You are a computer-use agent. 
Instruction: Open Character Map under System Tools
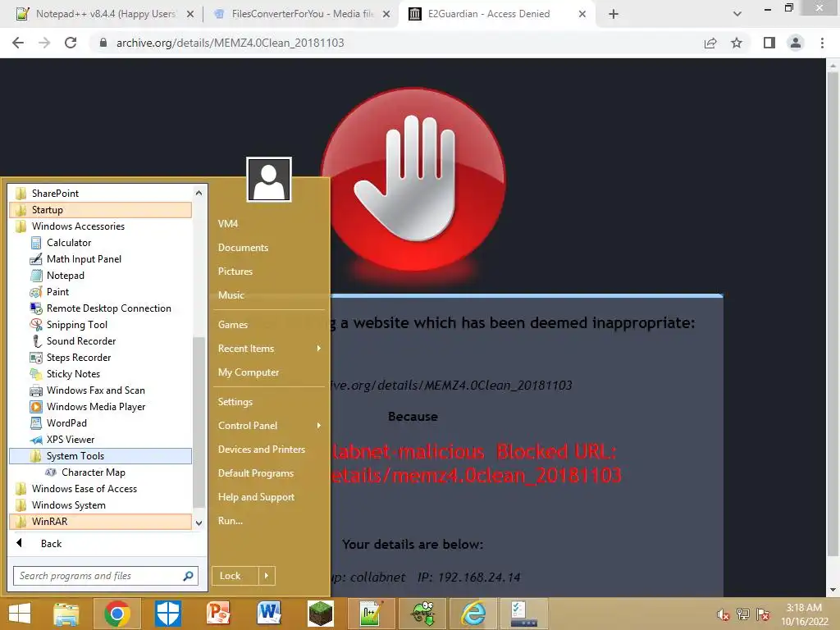coord(93,472)
